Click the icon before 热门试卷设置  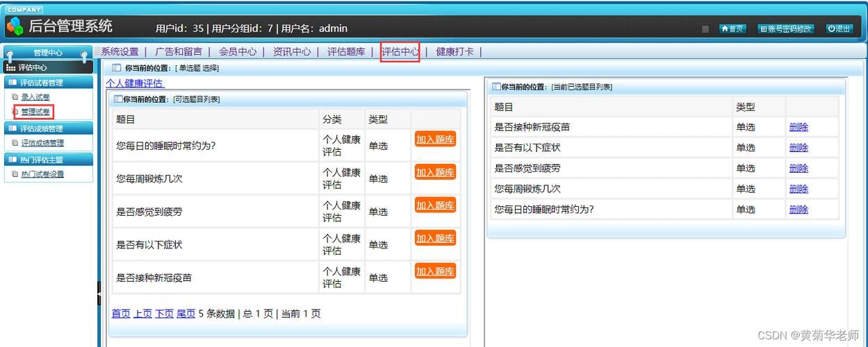(15, 174)
